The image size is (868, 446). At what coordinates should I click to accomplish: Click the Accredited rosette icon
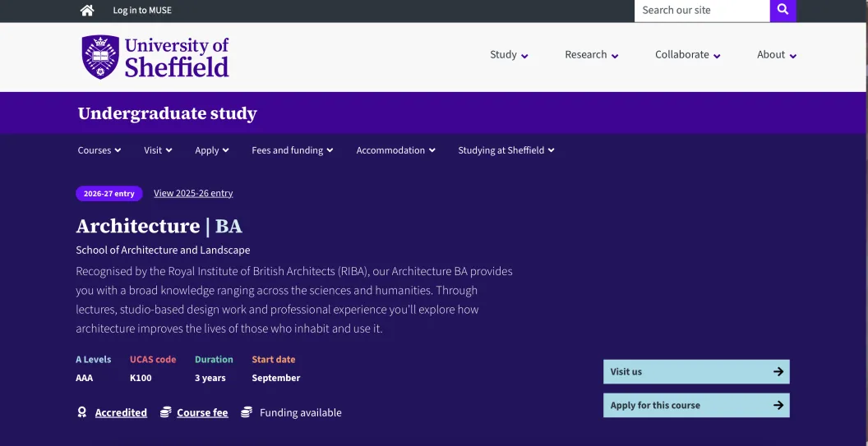(82, 412)
